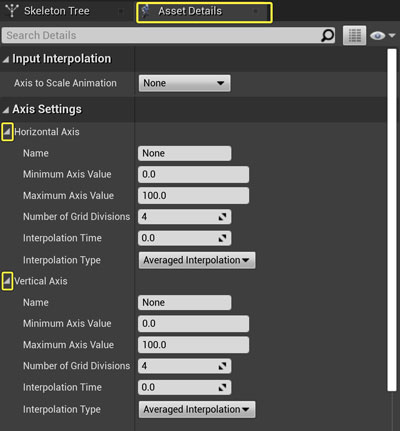This screenshot has height=431, width=400.
Task: Collapse the Input Interpolation category
Action: [6, 59]
